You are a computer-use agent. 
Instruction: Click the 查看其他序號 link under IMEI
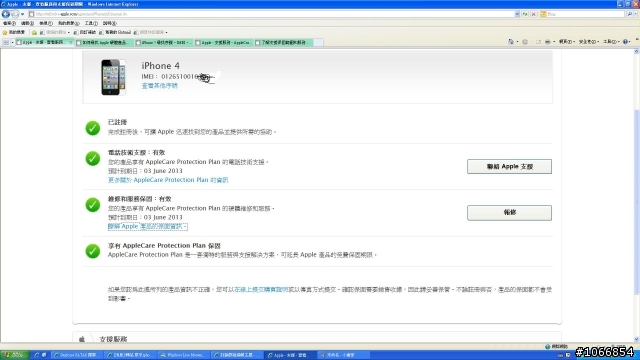click(160, 86)
